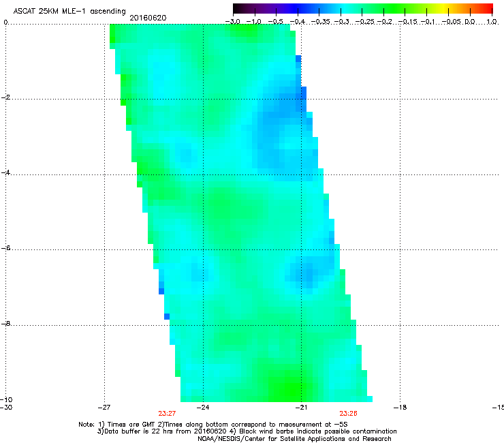Click the colorbar label -0.15
This screenshot has height=443, width=504.
pos(408,22)
